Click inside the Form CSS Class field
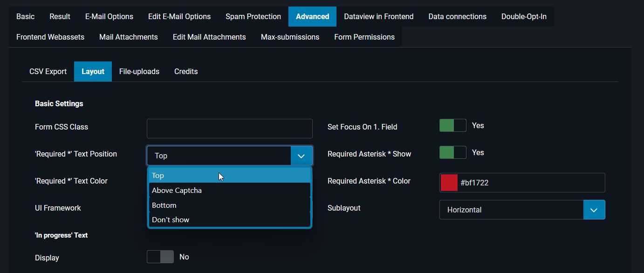Screen dimensions: 644x273 pyautogui.click(x=229, y=128)
